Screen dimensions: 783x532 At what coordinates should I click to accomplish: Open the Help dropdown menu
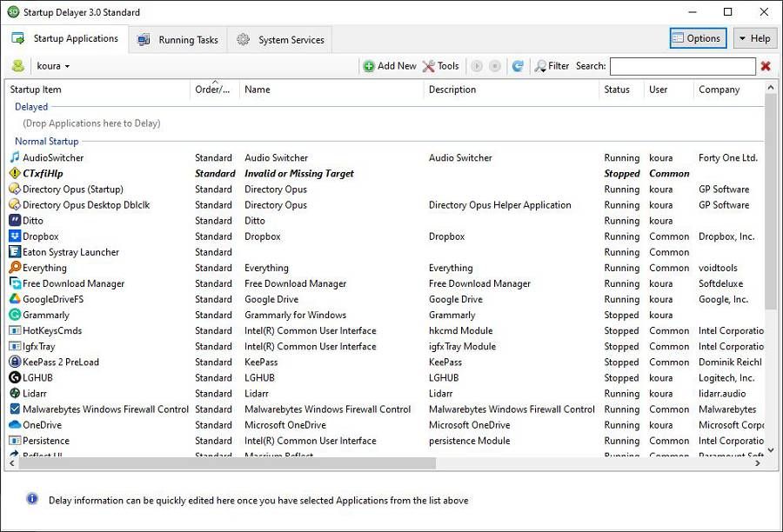pos(754,37)
